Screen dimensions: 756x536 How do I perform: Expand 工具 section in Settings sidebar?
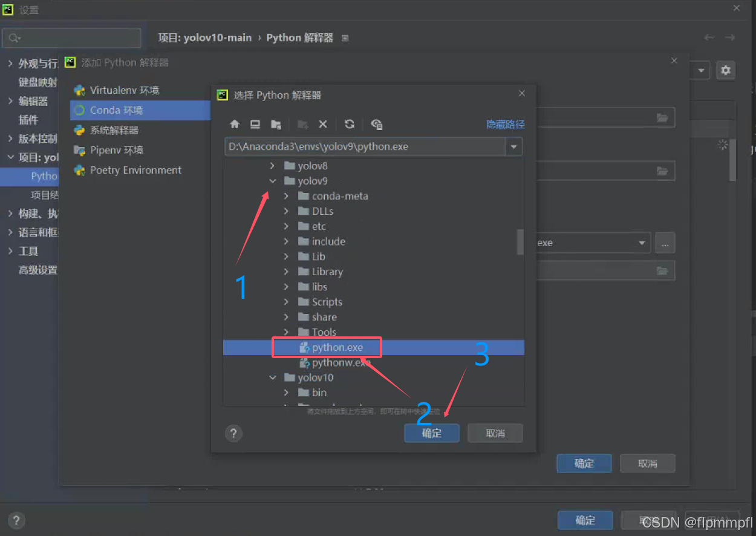10,251
